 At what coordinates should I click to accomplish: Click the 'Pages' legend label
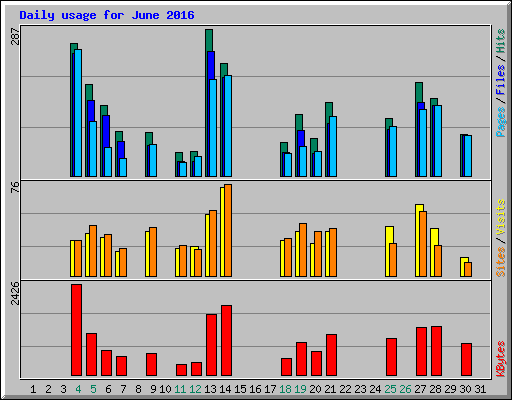500,122
